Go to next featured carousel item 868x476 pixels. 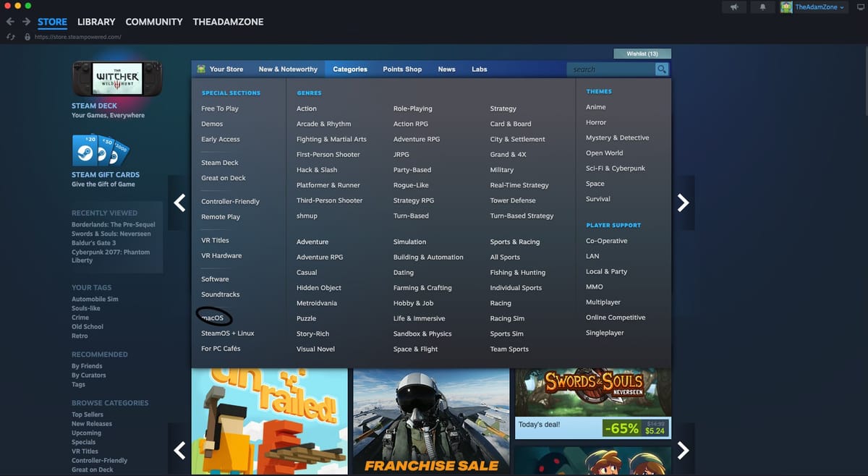pyautogui.click(x=683, y=203)
